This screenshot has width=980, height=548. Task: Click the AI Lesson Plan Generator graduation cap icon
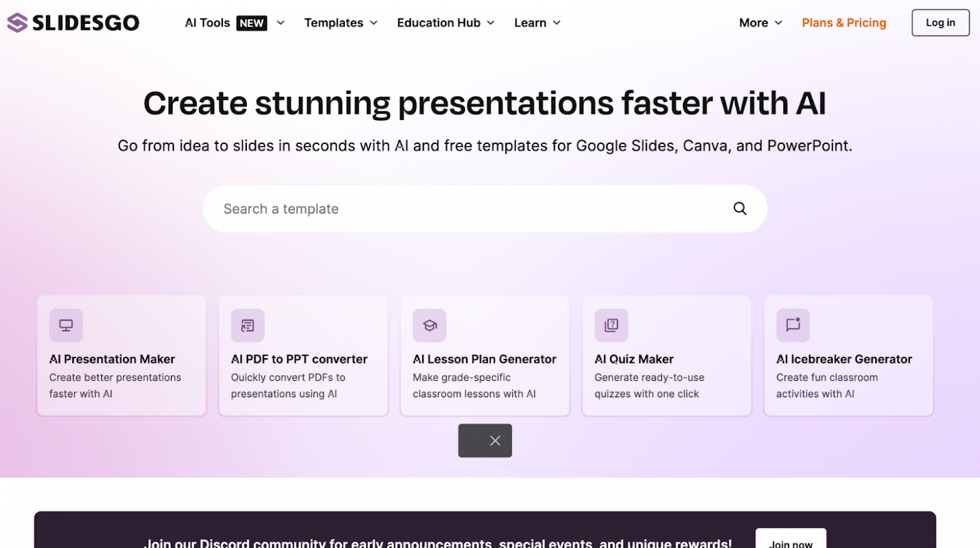(x=430, y=325)
